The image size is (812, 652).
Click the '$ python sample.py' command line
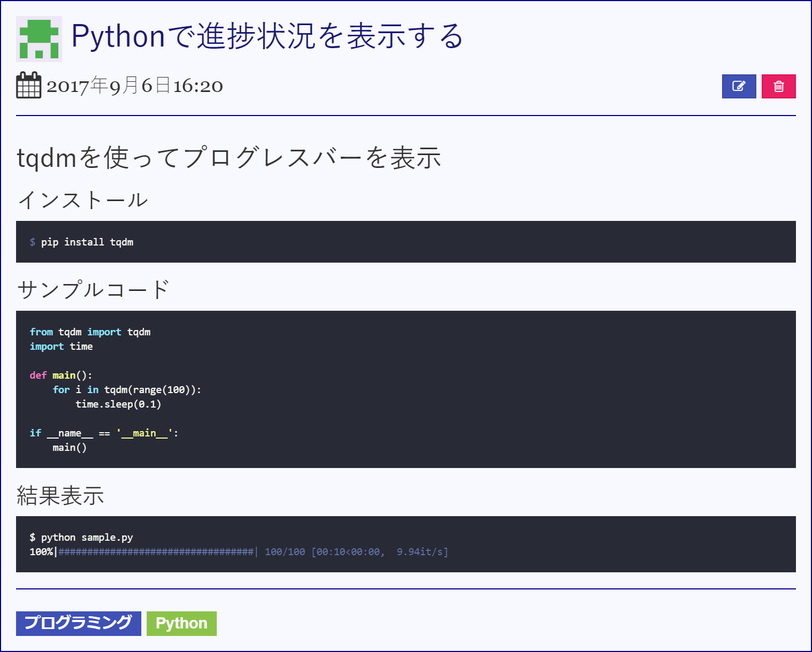(81, 537)
